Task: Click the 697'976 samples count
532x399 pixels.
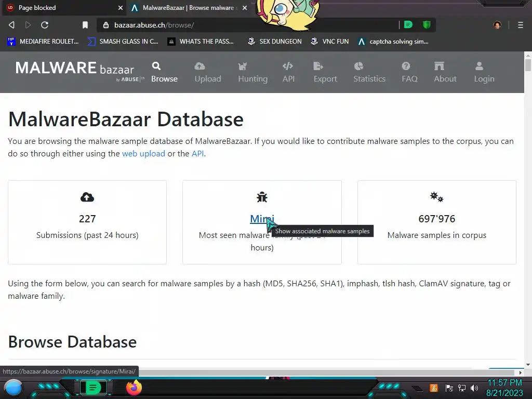Action: (436, 219)
